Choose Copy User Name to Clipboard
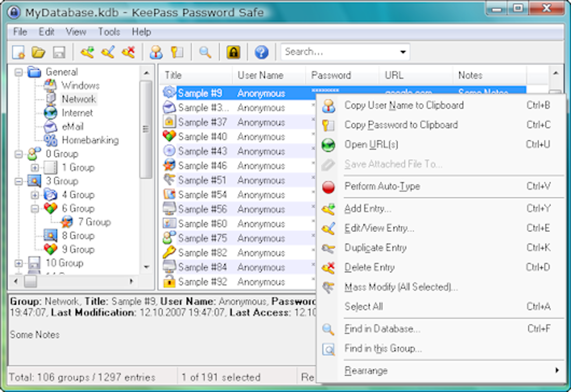The height and width of the screenshot is (392, 571). (x=441, y=105)
